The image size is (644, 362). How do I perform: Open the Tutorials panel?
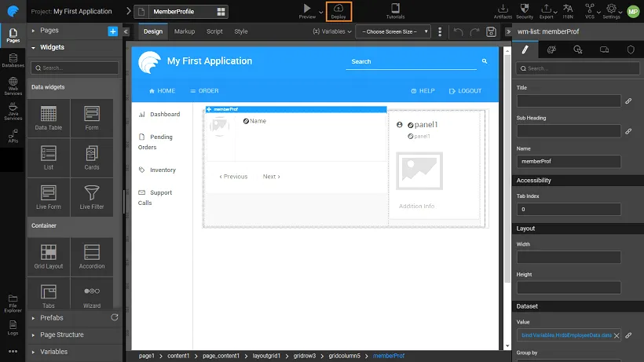[396, 10]
